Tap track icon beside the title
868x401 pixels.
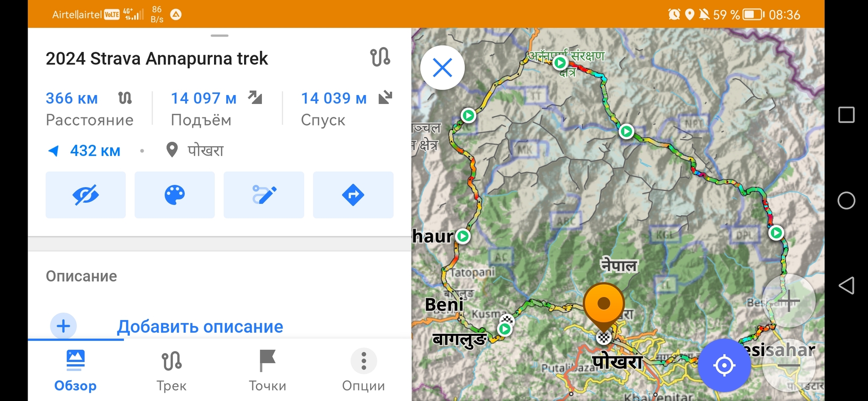pos(380,57)
